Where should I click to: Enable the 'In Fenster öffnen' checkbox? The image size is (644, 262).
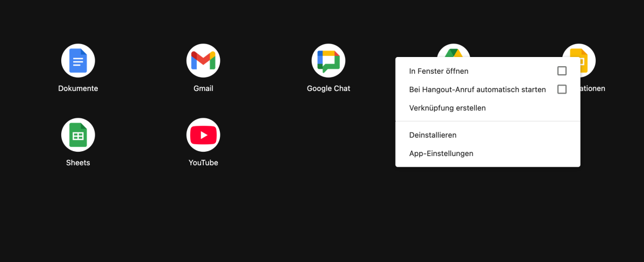[x=562, y=71]
